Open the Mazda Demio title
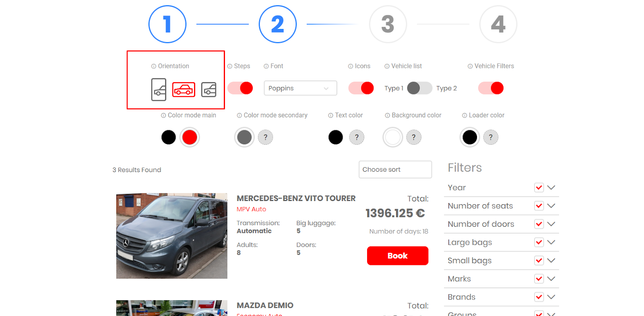This screenshot has width=644, height=316. [x=265, y=305]
